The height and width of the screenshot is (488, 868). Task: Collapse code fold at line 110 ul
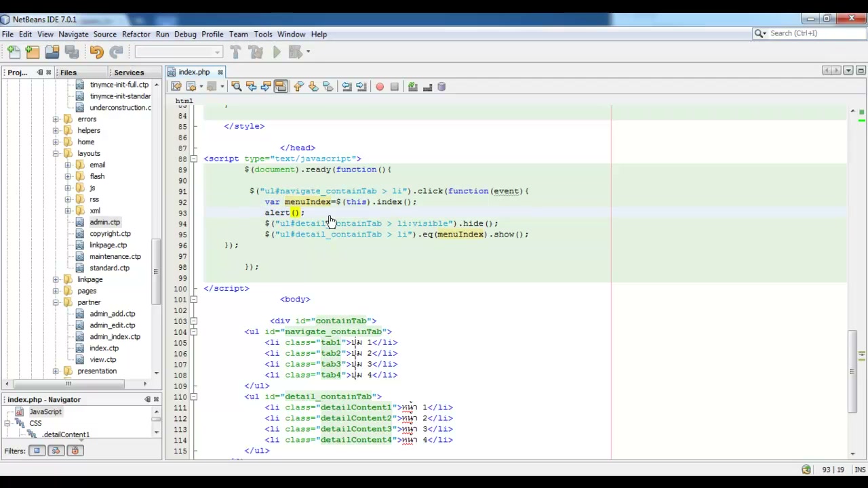pos(193,397)
